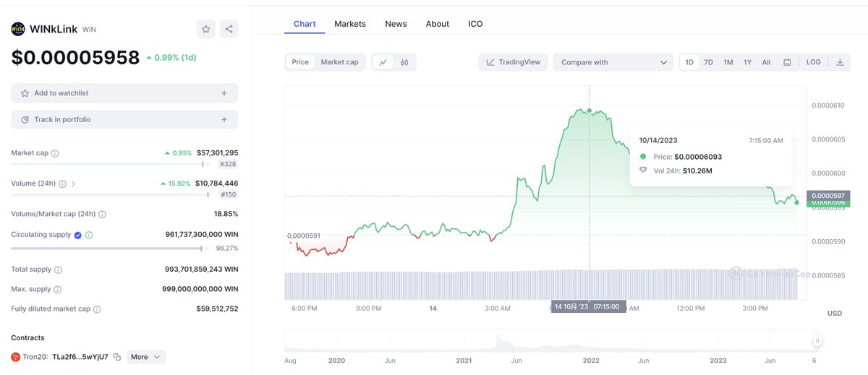This screenshot has width=868, height=375.
Task: Open the About tab
Action: pyautogui.click(x=438, y=24)
